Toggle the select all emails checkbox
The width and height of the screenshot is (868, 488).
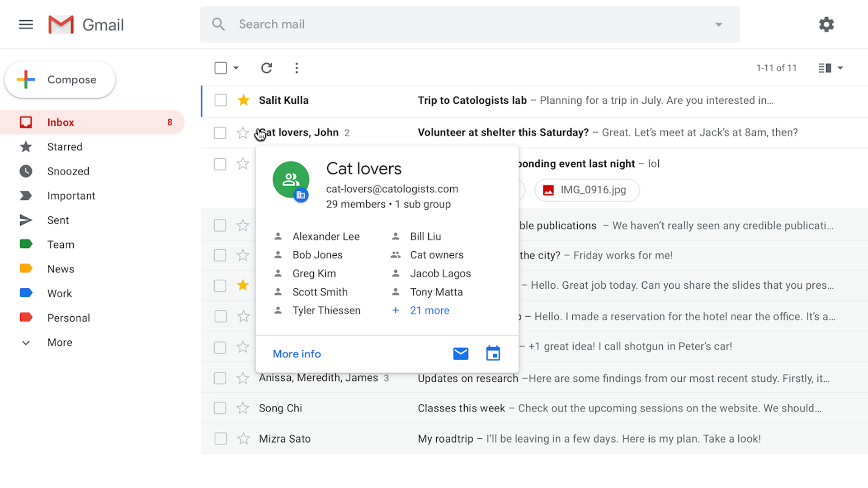tap(221, 67)
